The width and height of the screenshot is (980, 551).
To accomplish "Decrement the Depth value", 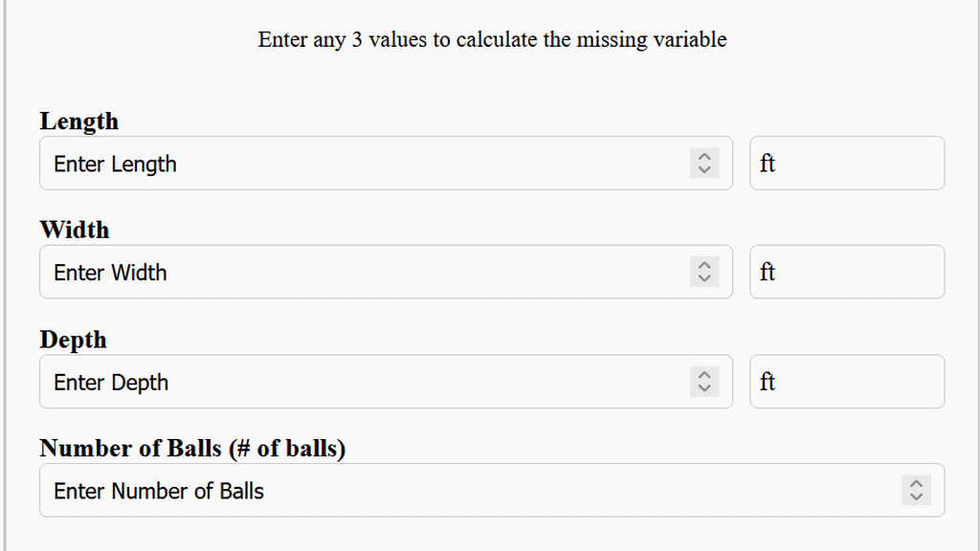I will 704,388.
